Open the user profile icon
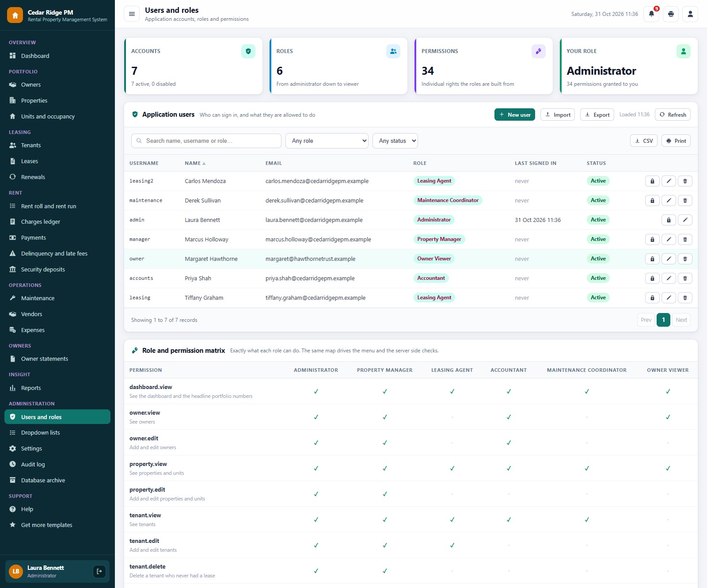The width and height of the screenshot is (707, 588). [690, 14]
